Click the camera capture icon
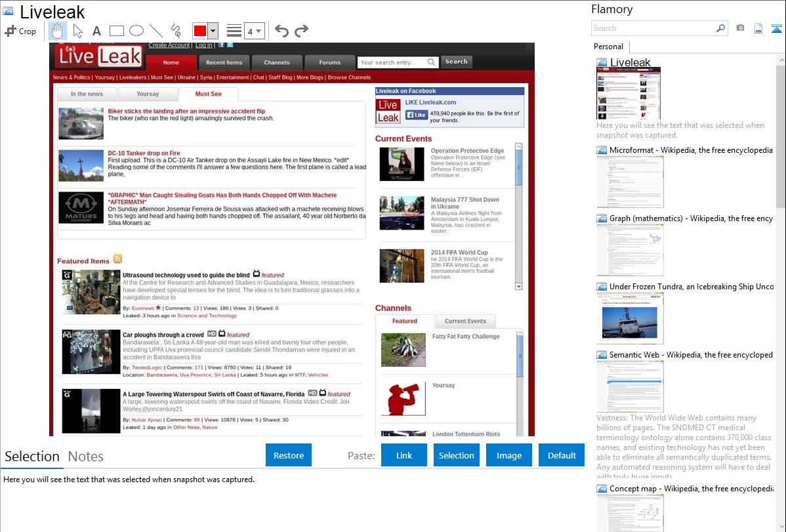Viewport: 786px width, 532px height. tap(740, 28)
